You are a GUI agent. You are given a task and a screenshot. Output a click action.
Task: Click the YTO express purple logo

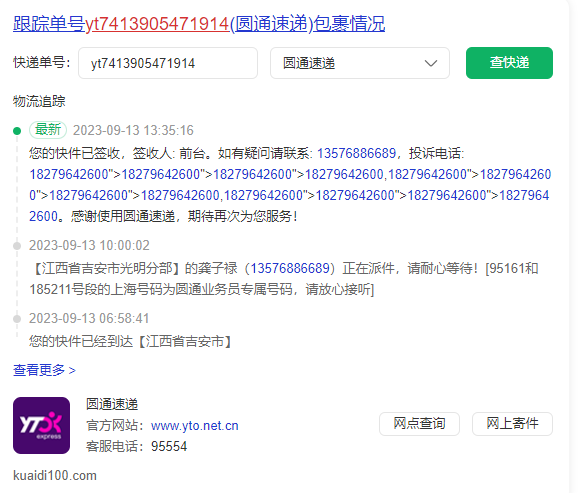pyautogui.click(x=42, y=425)
